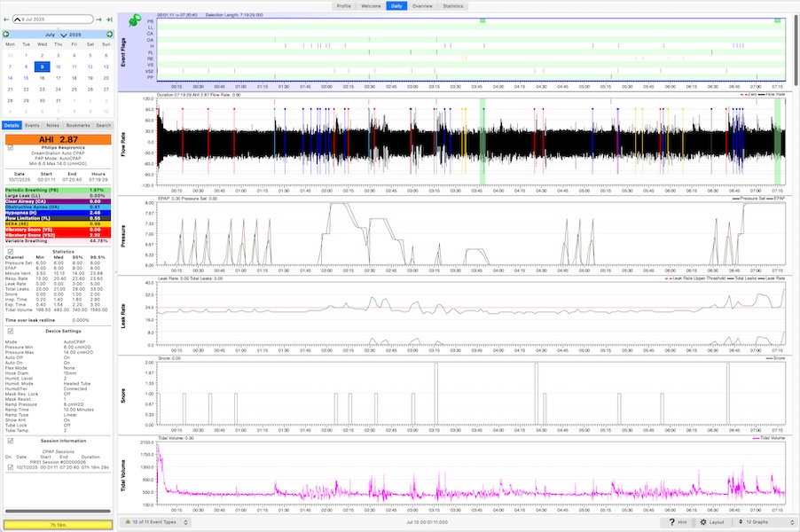Click the Vibratory Snore (VS2) red row
This screenshot has height=532, width=800.
pyautogui.click(x=59, y=235)
